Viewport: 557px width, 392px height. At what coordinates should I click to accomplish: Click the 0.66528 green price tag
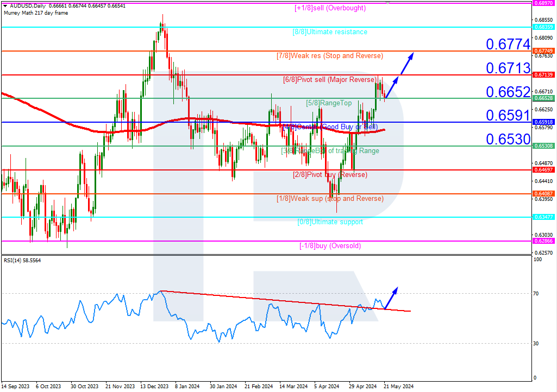(543, 98)
